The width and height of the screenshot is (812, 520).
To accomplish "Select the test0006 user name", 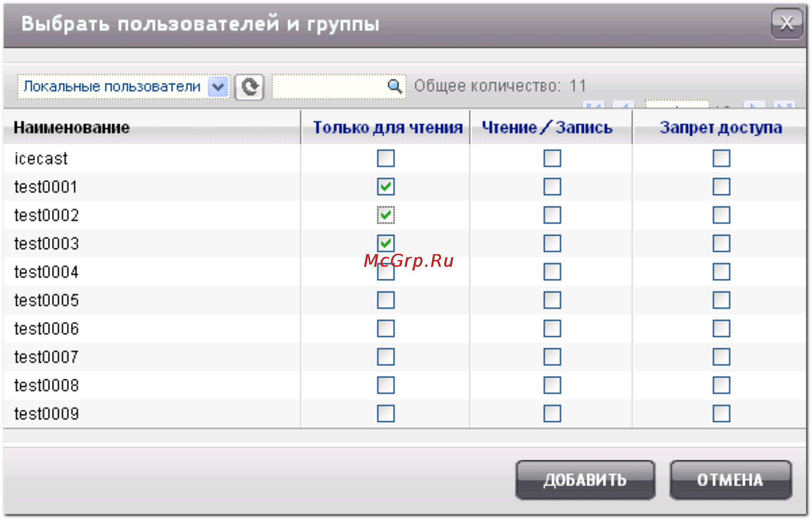I will tap(46, 329).
